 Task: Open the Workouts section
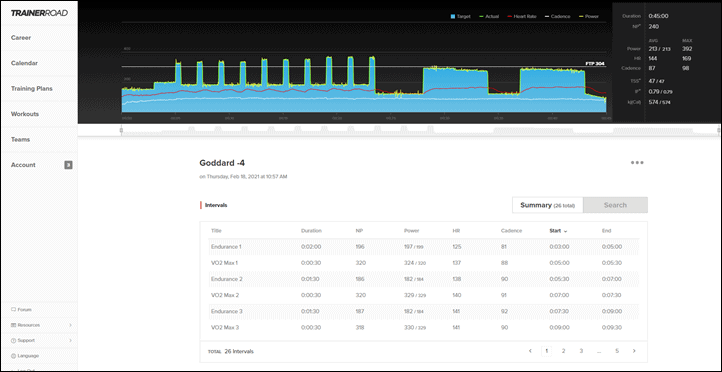[x=25, y=114]
